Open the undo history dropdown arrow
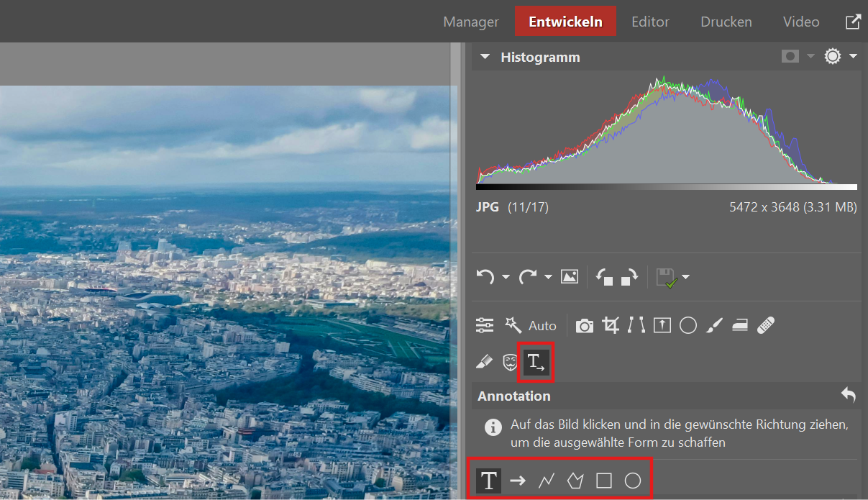This screenshot has width=868, height=500. 506,277
